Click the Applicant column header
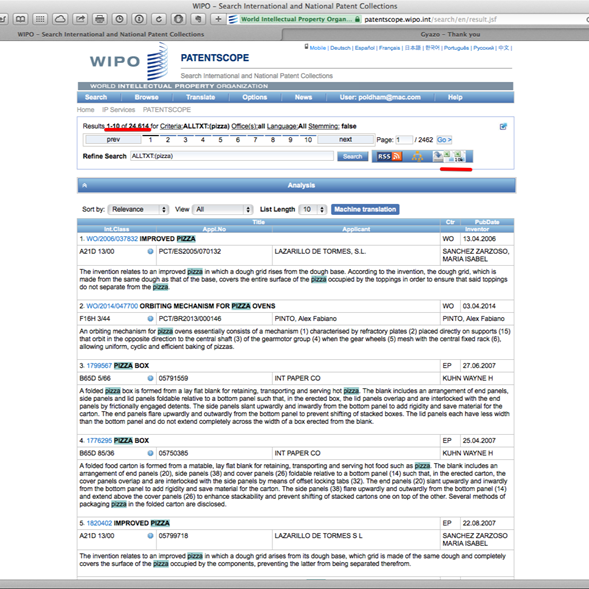Image resolution: width=589 pixels, height=589 pixels. click(x=356, y=229)
